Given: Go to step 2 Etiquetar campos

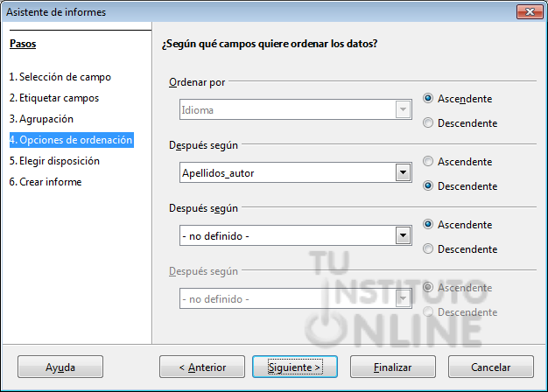Looking at the screenshot, I should click(x=54, y=98).
